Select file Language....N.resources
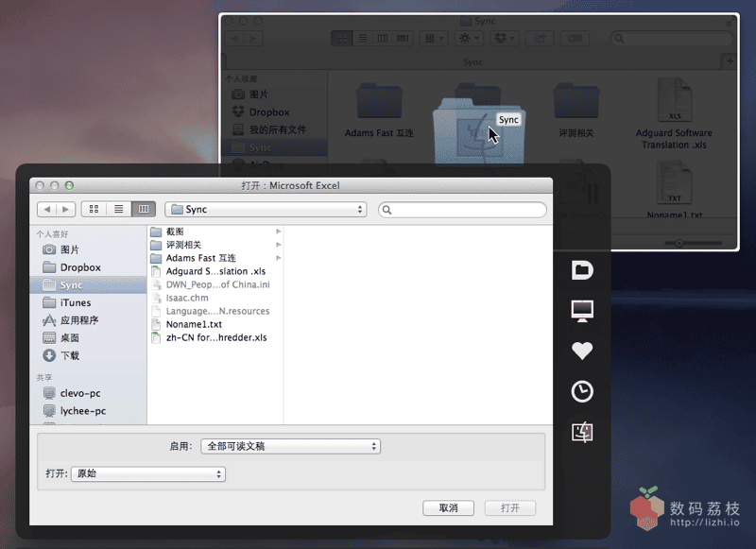The image size is (756, 549). (215, 311)
